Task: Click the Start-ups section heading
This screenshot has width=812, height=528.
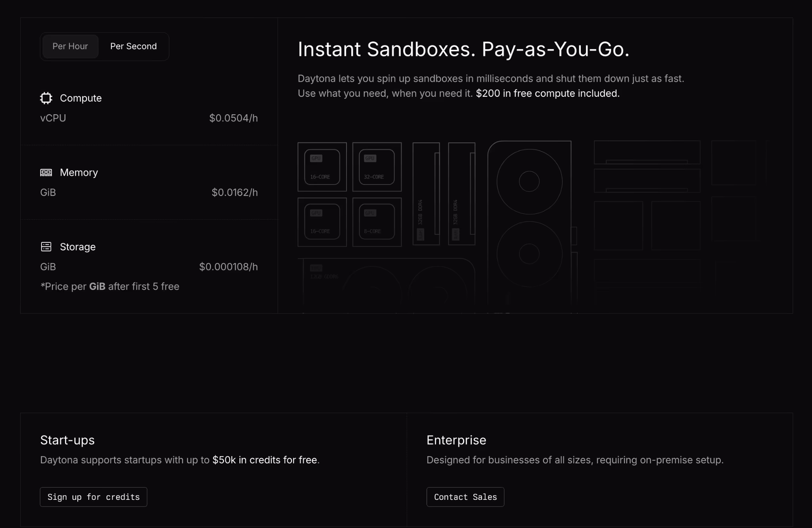Action: click(67, 440)
